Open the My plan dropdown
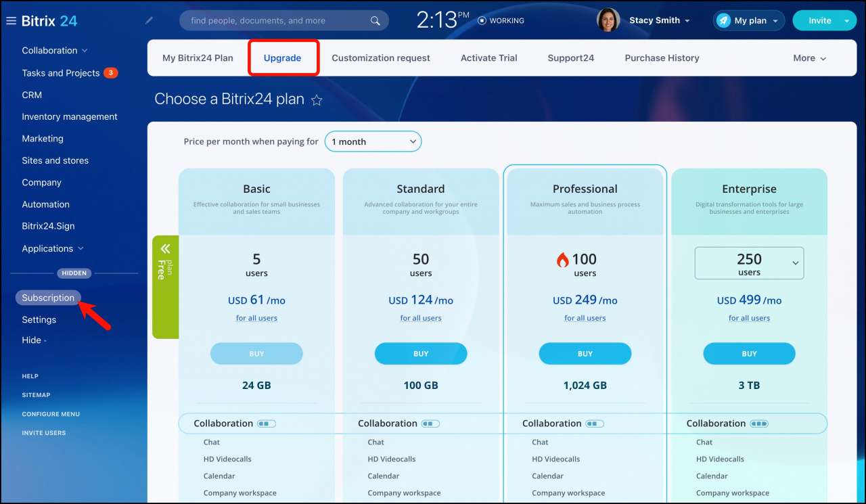This screenshot has height=504, width=866. [775, 21]
